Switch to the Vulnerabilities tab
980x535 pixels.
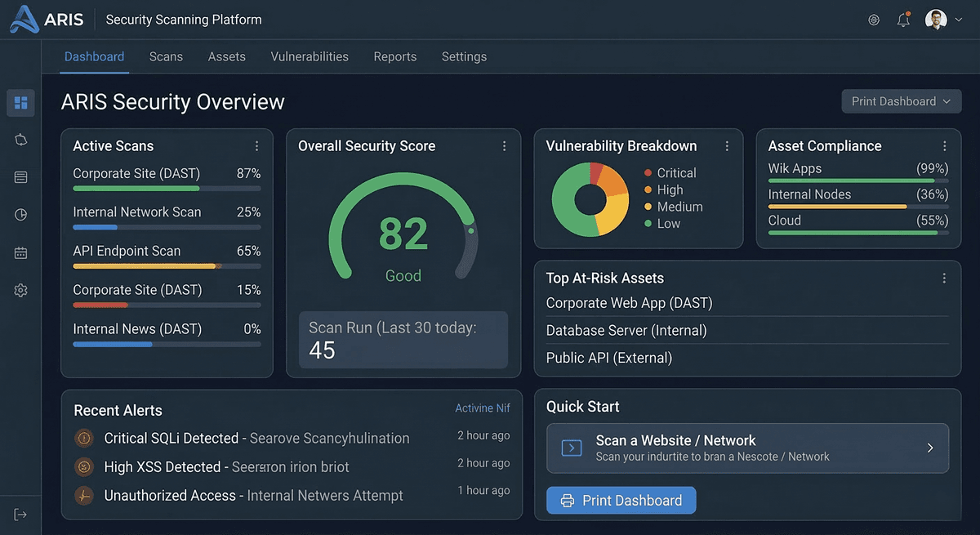click(x=310, y=56)
